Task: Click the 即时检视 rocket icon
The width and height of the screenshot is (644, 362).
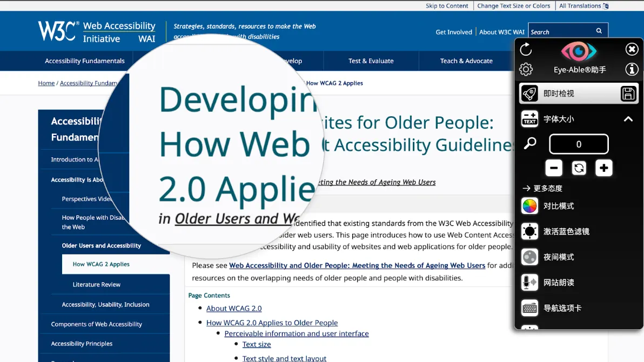Action: tap(529, 93)
